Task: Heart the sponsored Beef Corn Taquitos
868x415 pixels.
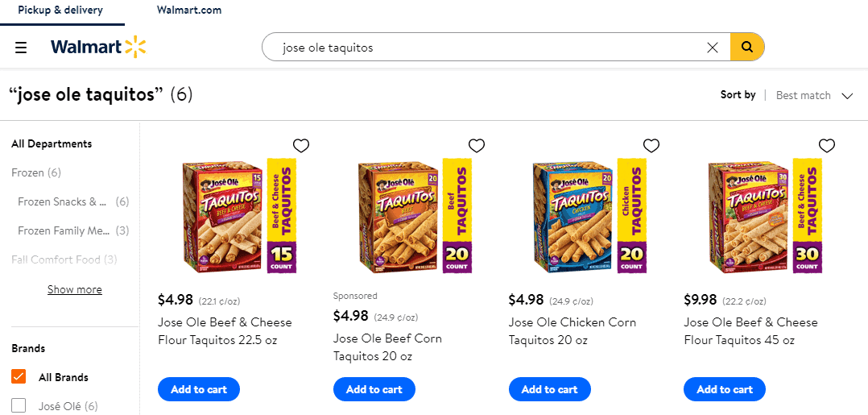Action: click(x=477, y=146)
